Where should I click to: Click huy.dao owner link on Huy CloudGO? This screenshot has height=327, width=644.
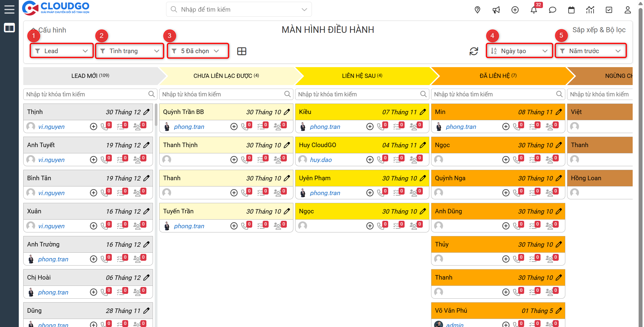tap(321, 160)
